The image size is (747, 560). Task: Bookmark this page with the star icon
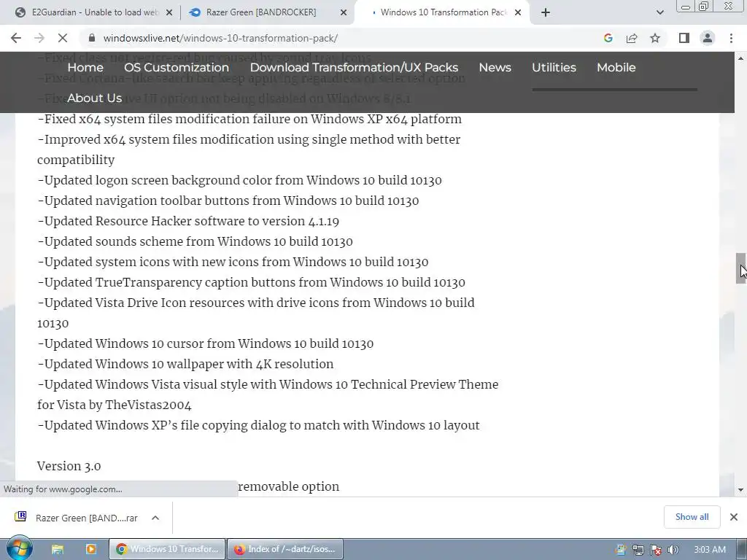tap(655, 38)
